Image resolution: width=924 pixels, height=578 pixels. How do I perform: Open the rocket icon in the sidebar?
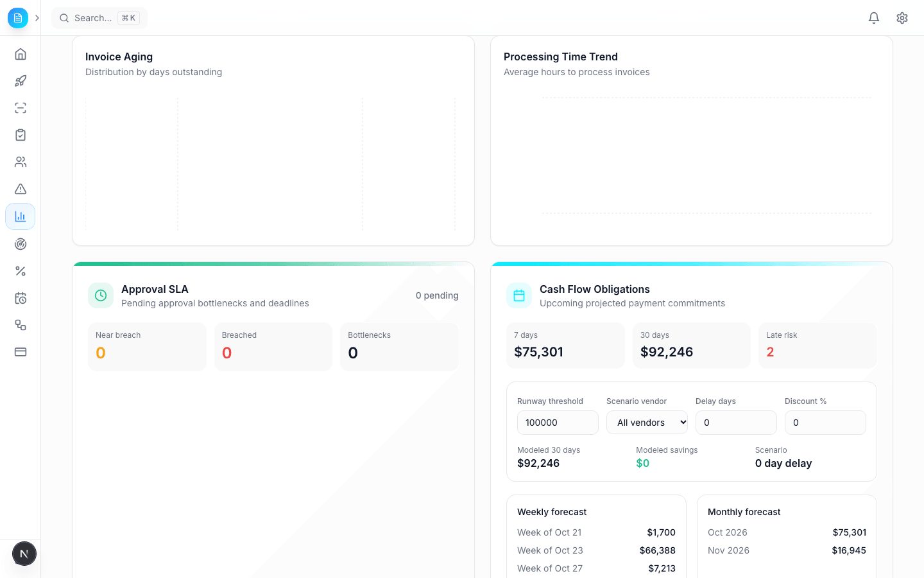pos(21,81)
